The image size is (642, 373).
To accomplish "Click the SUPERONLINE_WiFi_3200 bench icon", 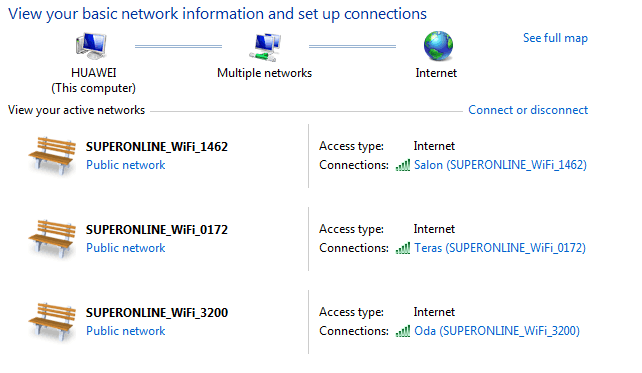I will click(x=52, y=323).
